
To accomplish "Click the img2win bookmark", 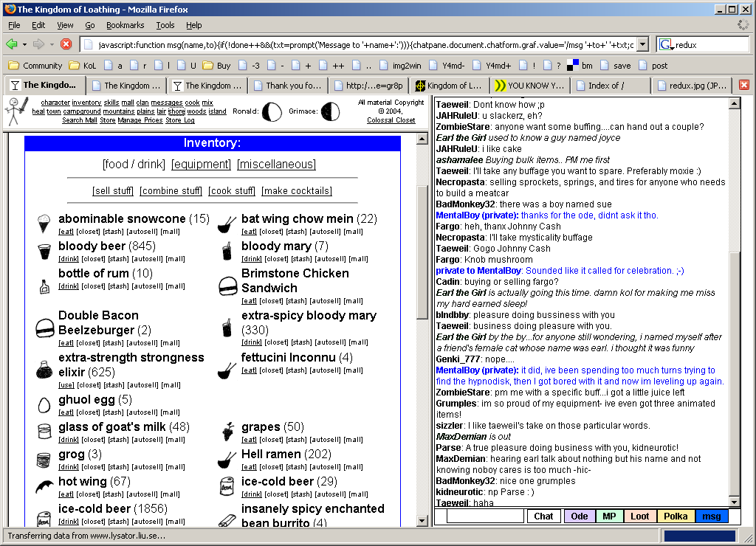I will click(x=399, y=66).
